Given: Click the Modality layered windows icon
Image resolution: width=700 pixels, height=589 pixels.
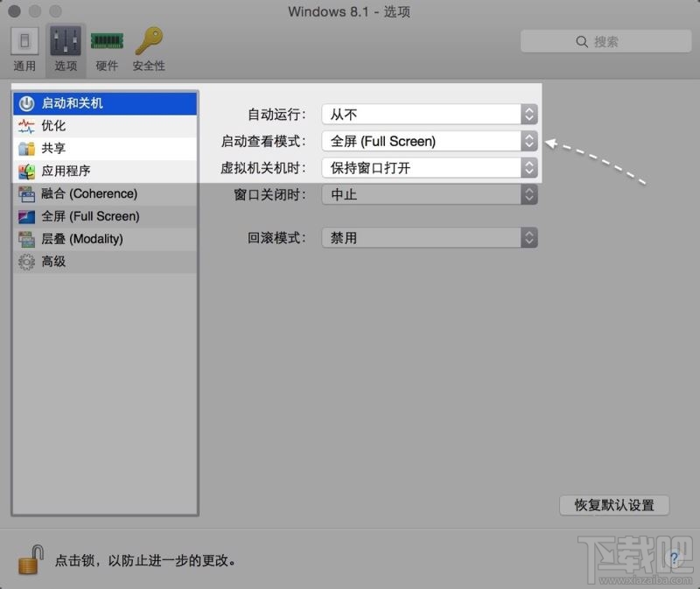Looking at the screenshot, I should click(27, 239).
